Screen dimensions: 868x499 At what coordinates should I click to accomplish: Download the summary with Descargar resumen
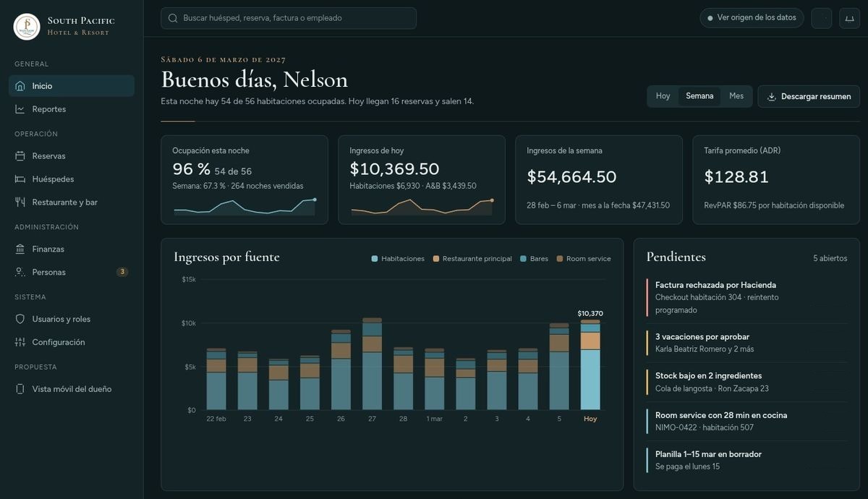tap(809, 97)
